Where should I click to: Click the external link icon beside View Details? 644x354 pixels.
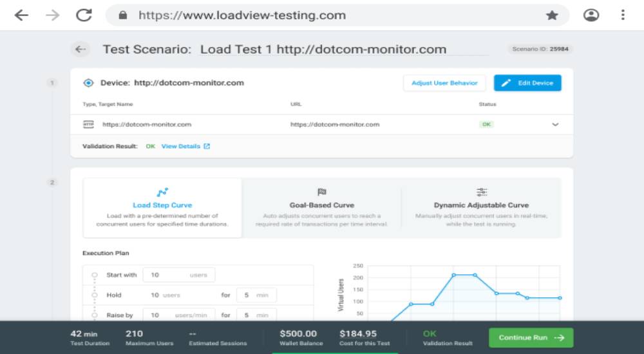tap(207, 146)
